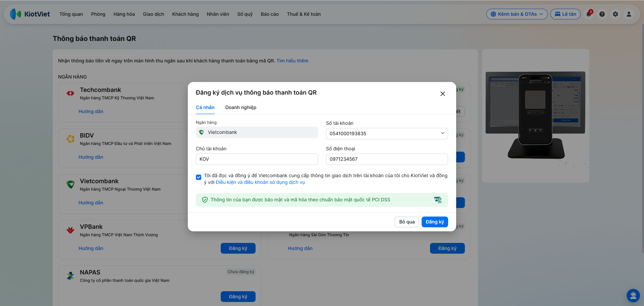Viewport: 644px width, 306px height.
Task: Click the NAPAS logo icon
Action: 70,275
